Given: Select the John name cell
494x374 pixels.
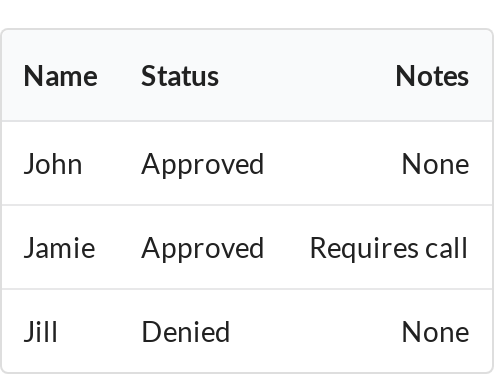Looking at the screenshot, I should pyautogui.click(x=53, y=164).
